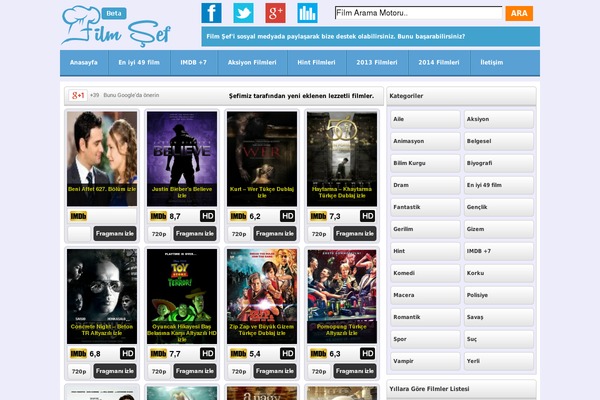Open En iyi 49 film menu item
Screen dimensions: 600x400
[139, 62]
